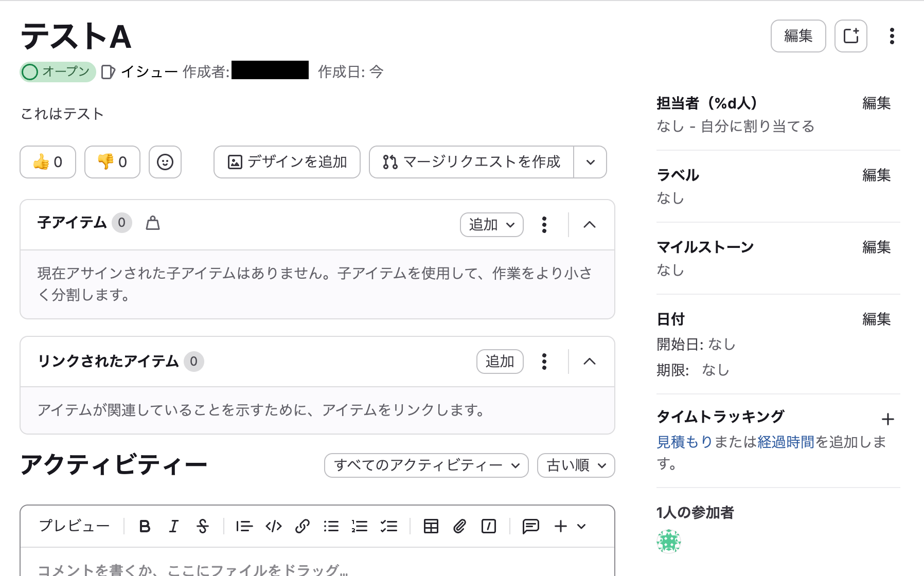This screenshot has width=924, height=576.
Task: Click the confidentiality lock icon in 子アイテム
Action: 153,223
